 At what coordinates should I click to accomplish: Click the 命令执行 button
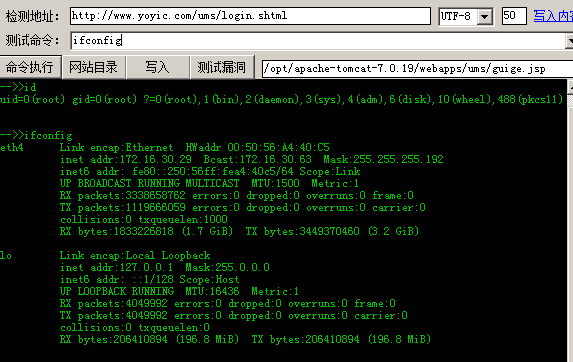coord(30,67)
